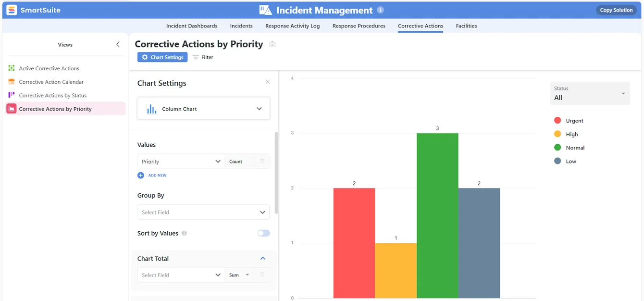This screenshot has width=644, height=301.
Task: Click the red Urgent bar in chart
Action: click(x=354, y=243)
